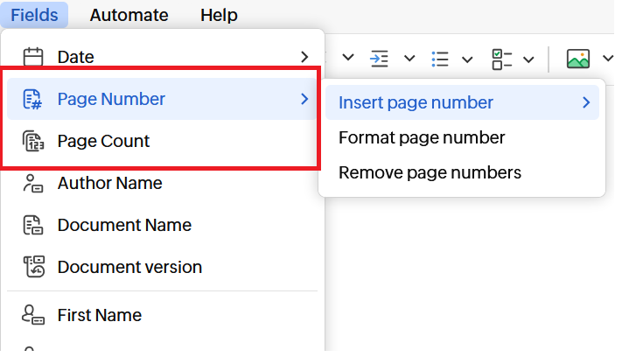Click the Page Number icon
The height and width of the screenshot is (364, 622).
click(x=32, y=99)
